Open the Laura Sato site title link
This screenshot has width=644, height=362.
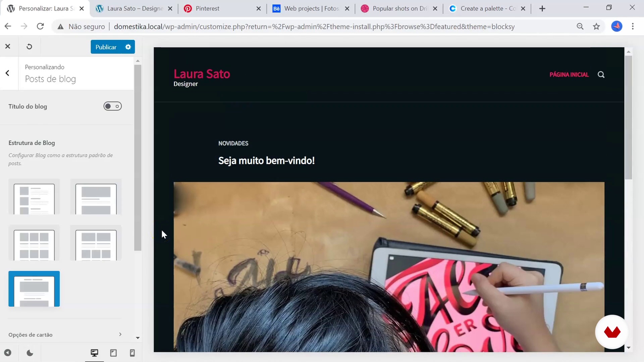(x=202, y=74)
